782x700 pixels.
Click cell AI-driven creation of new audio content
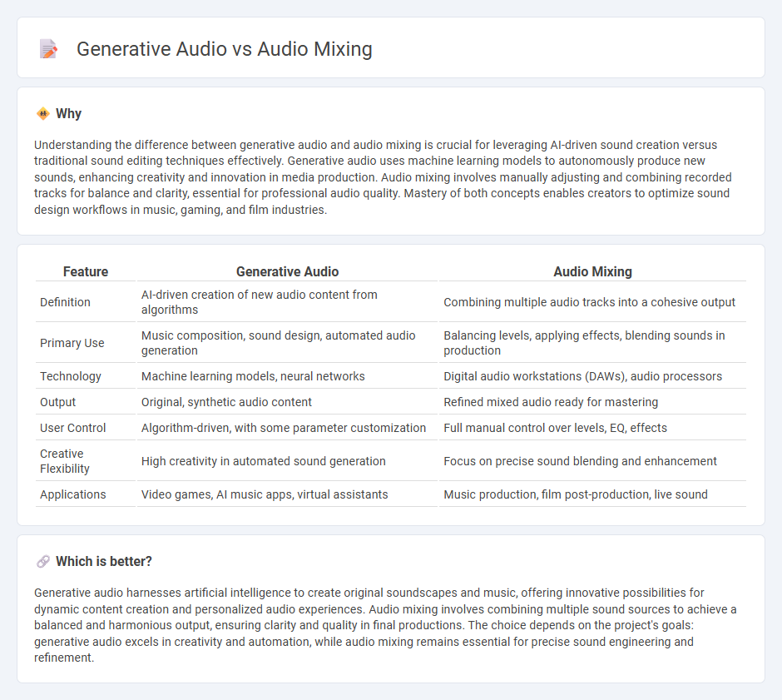point(287,302)
